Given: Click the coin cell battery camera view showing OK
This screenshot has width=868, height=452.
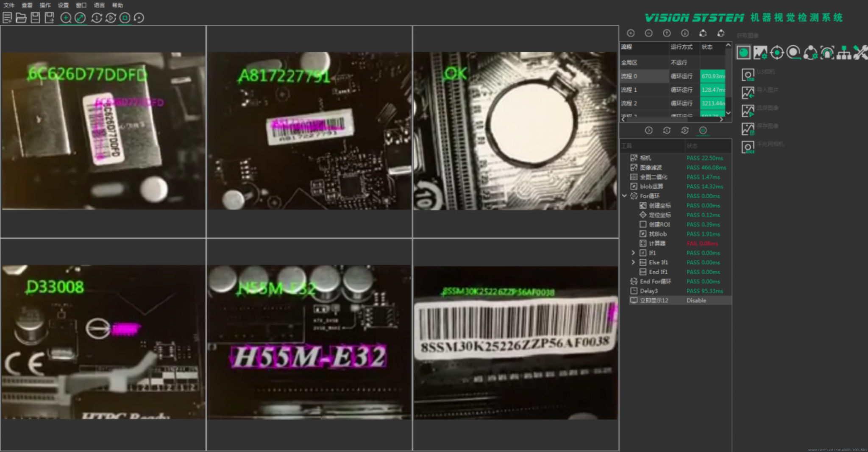Looking at the screenshot, I should click(515, 131).
